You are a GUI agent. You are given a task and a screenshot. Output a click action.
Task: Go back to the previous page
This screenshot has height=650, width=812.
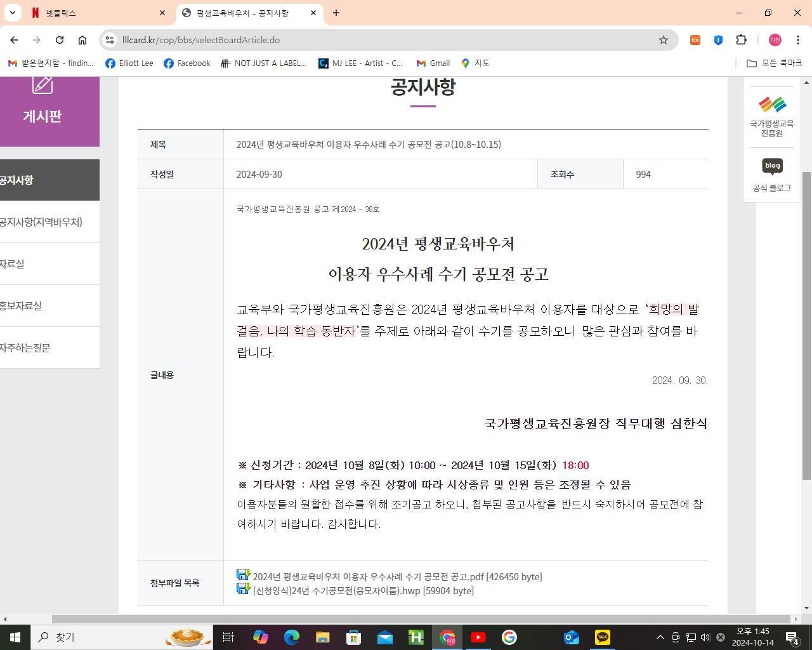click(x=14, y=40)
